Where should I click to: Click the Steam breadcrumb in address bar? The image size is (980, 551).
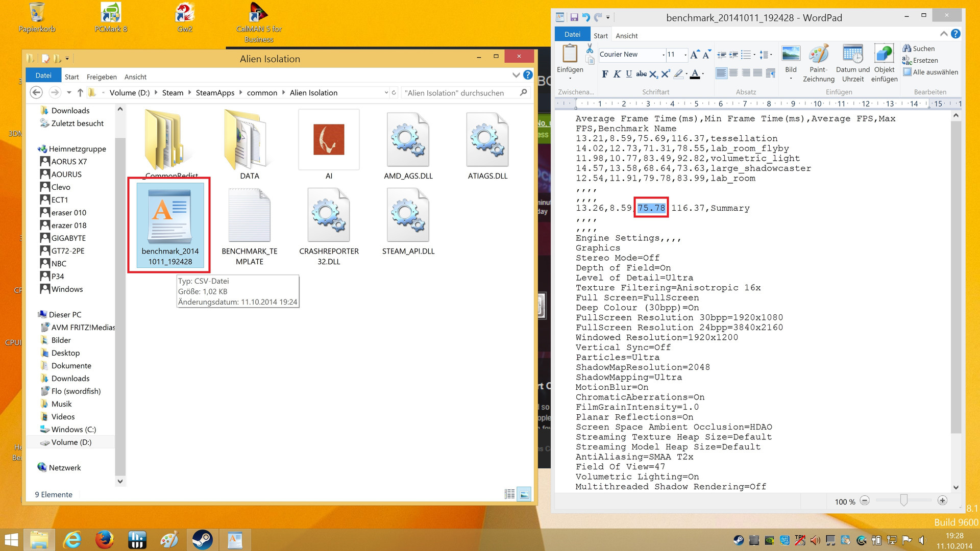click(x=173, y=93)
